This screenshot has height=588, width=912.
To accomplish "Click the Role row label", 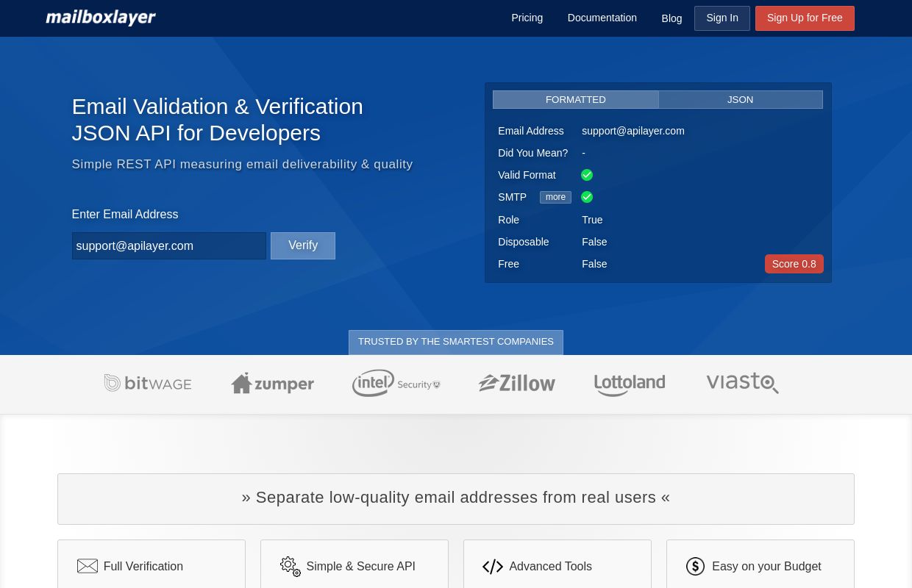I will click(x=508, y=220).
